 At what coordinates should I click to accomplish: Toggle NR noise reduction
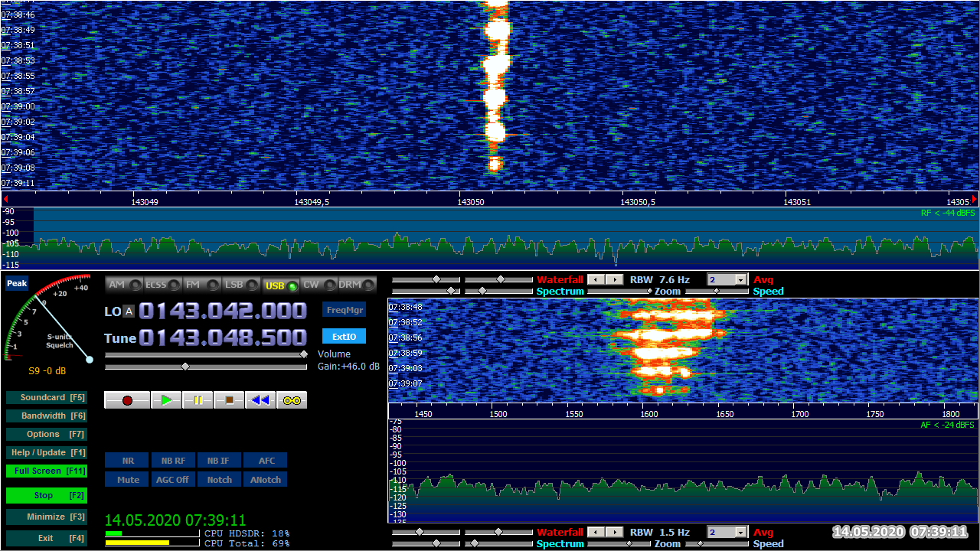point(127,461)
